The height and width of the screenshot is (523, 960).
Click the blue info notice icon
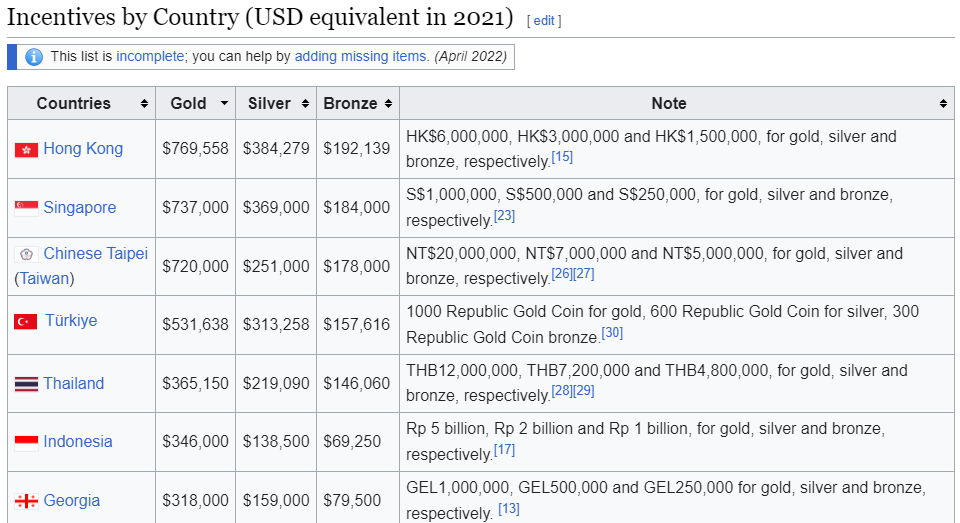[x=34, y=57]
